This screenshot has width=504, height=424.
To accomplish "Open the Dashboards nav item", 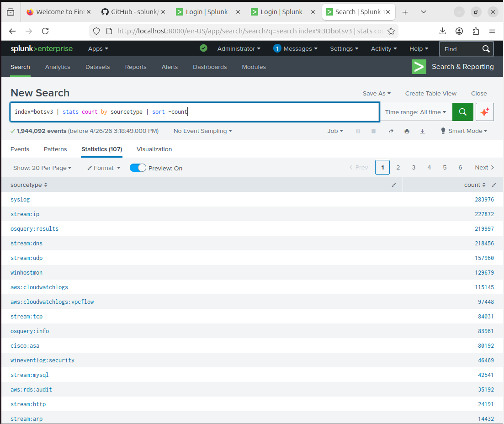I will 210,67.
